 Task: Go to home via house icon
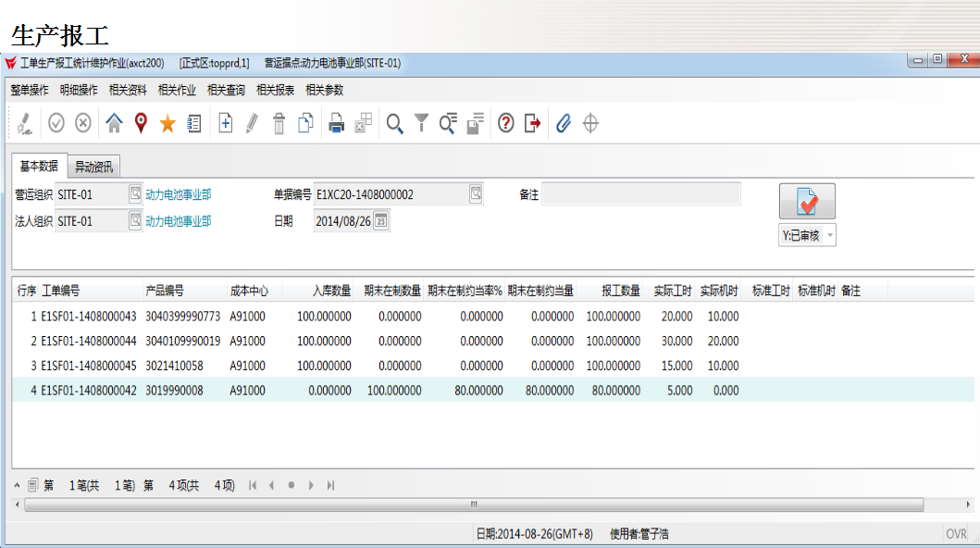[114, 123]
